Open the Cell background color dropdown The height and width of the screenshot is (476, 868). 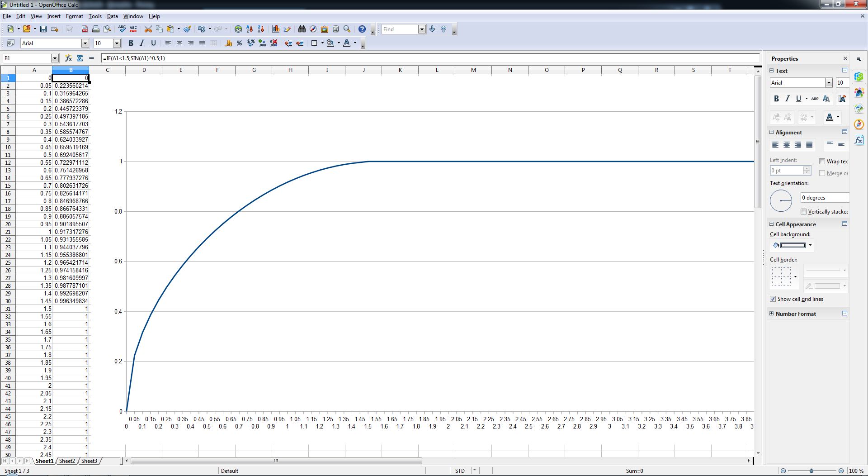[x=810, y=245]
